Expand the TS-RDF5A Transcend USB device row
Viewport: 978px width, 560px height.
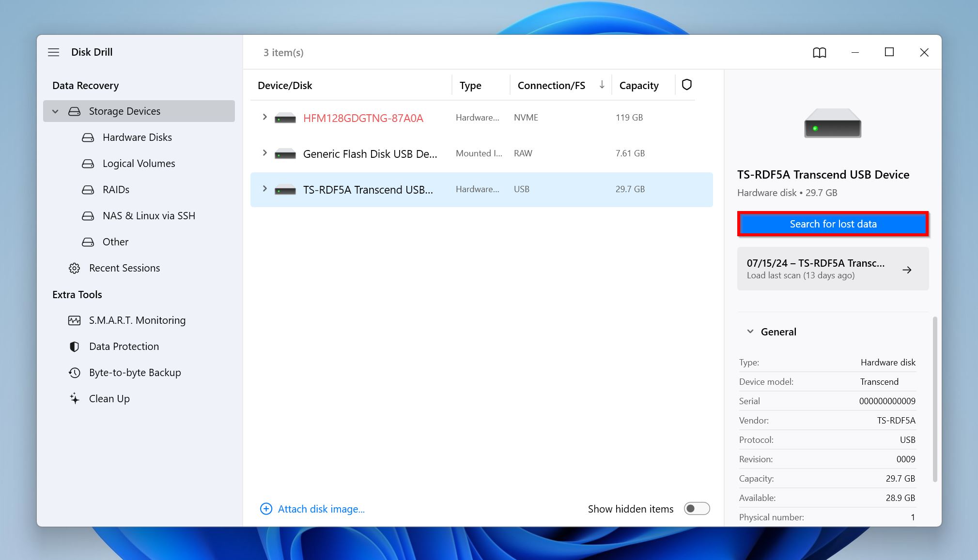point(264,189)
